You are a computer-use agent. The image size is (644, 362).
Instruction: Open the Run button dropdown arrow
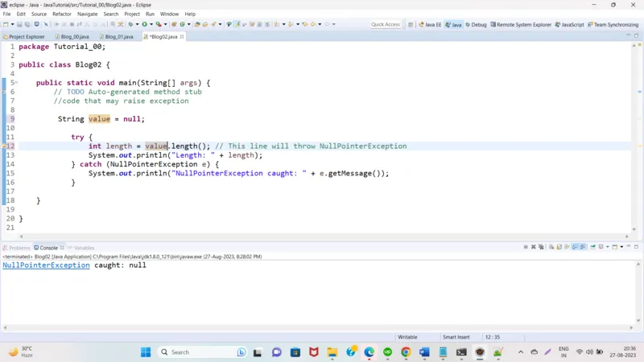point(151,24)
